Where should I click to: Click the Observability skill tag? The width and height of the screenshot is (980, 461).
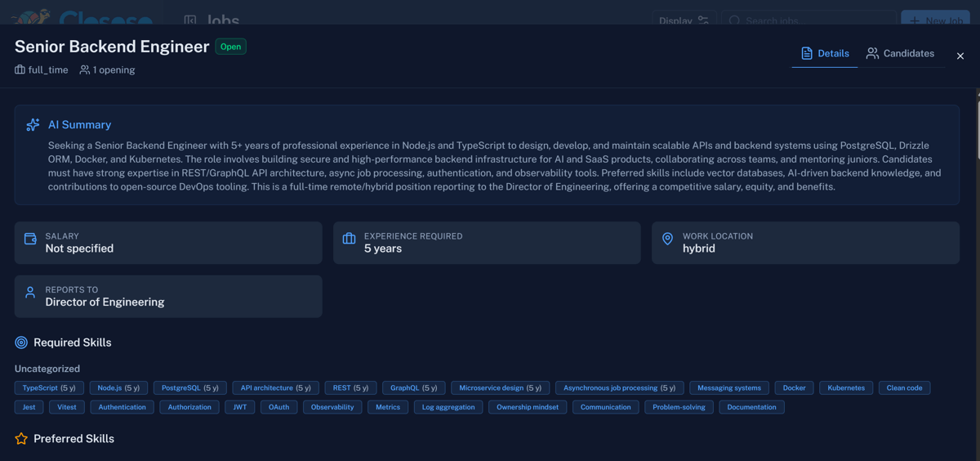point(332,407)
